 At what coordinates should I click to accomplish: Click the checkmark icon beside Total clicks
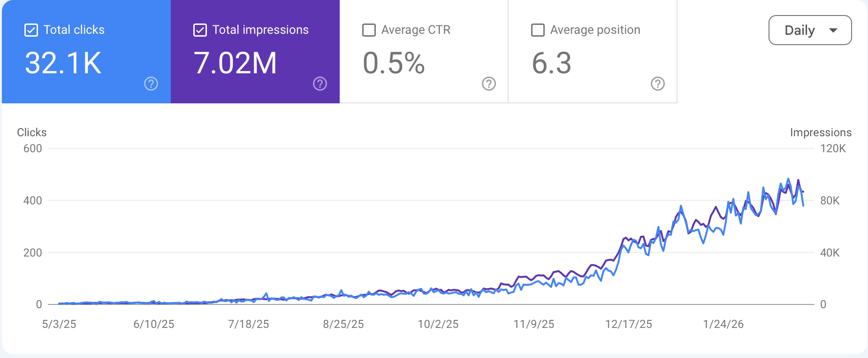click(30, 30)
